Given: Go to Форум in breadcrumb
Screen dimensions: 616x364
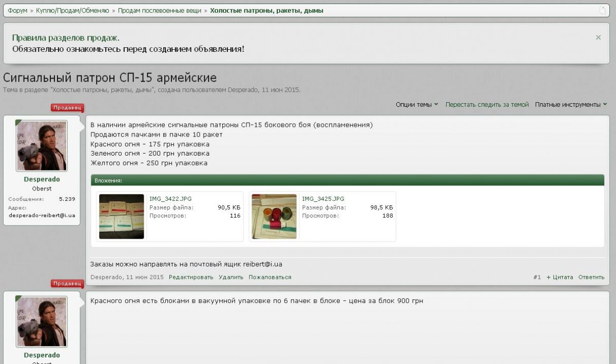Looking at the screenshot, I should (x=17, y=10).
